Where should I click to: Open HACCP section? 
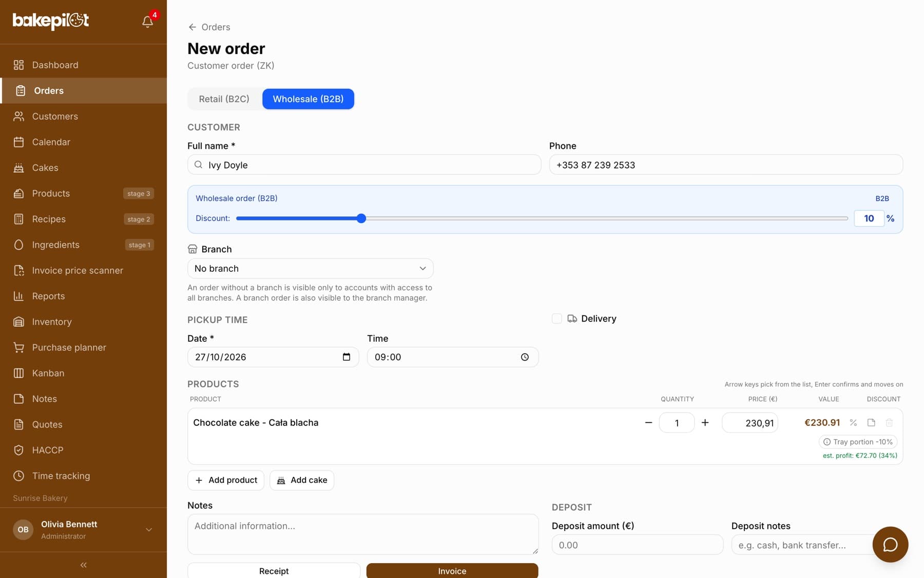coord(83,450)
